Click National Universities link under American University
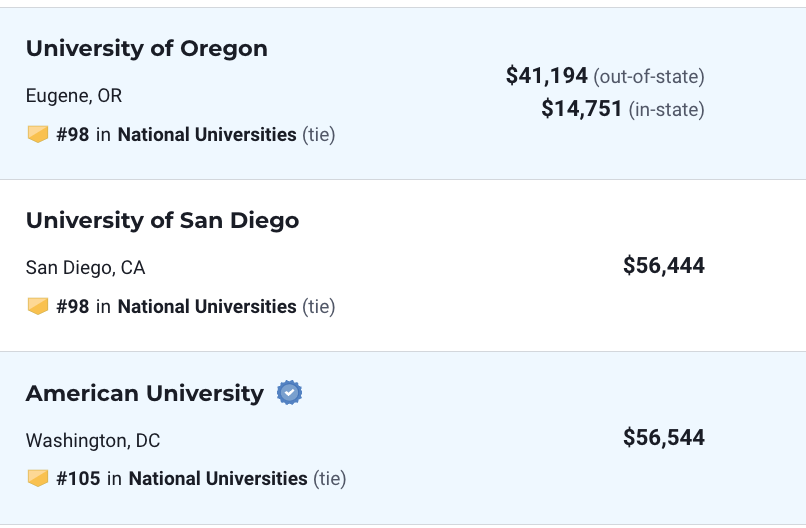 (x=218, y=479)
